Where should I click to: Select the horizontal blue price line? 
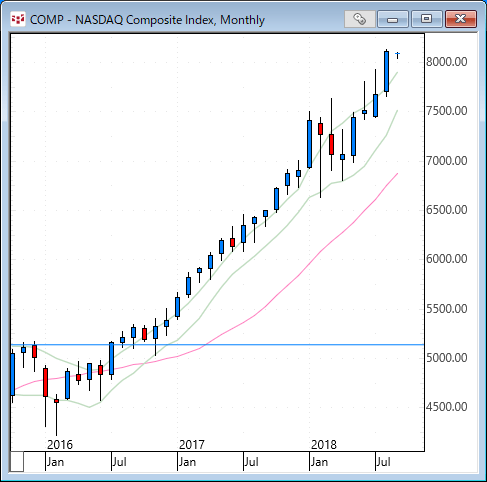(x=217, y=345)
